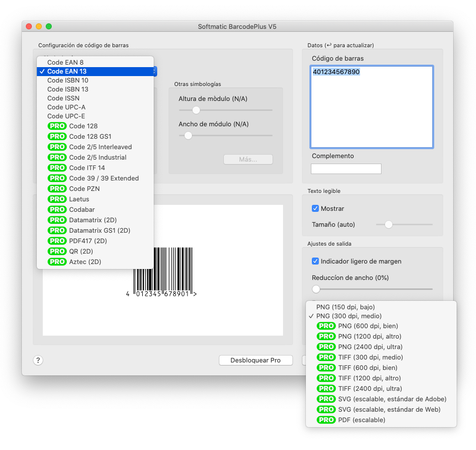
Task: Select Code EAN 8 from the list
Action: [65, 63]
